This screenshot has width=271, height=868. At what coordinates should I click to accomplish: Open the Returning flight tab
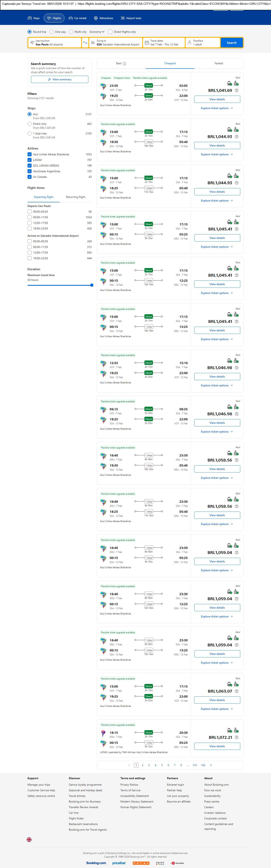(x=76, y=197)
